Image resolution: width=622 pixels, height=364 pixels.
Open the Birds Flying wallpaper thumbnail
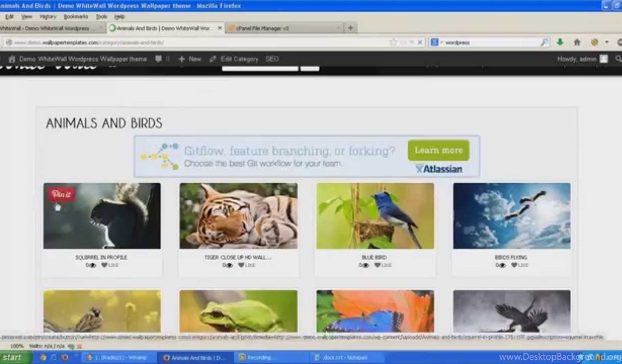(511, 216)
